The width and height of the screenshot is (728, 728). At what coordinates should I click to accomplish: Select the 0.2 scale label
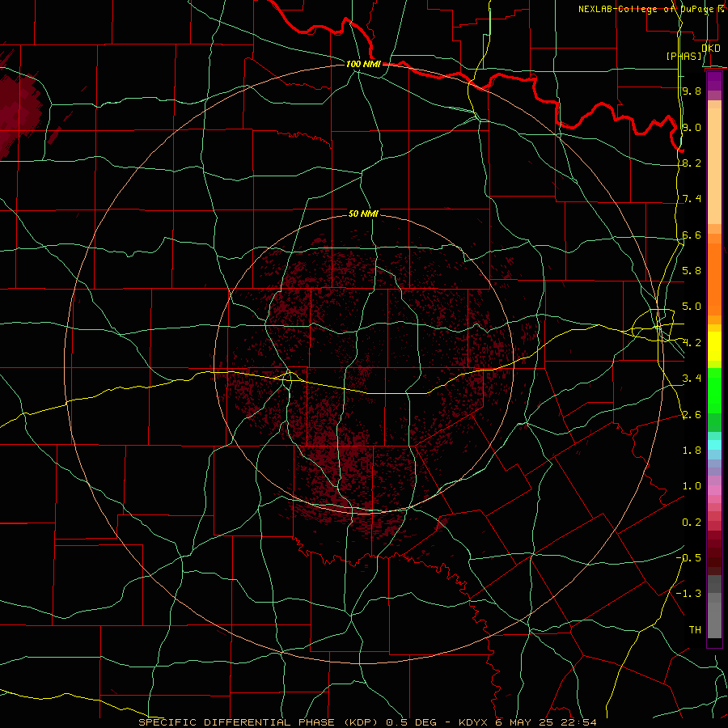pos(692,523)
